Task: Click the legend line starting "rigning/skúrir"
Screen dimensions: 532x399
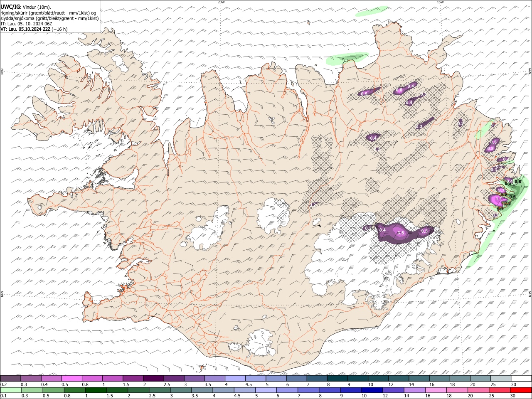Action: pos(48,13)
